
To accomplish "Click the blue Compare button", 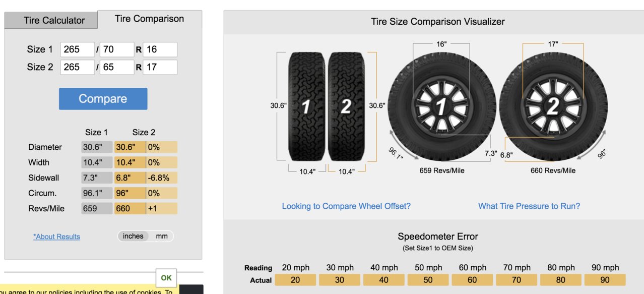I will point(103,99).
